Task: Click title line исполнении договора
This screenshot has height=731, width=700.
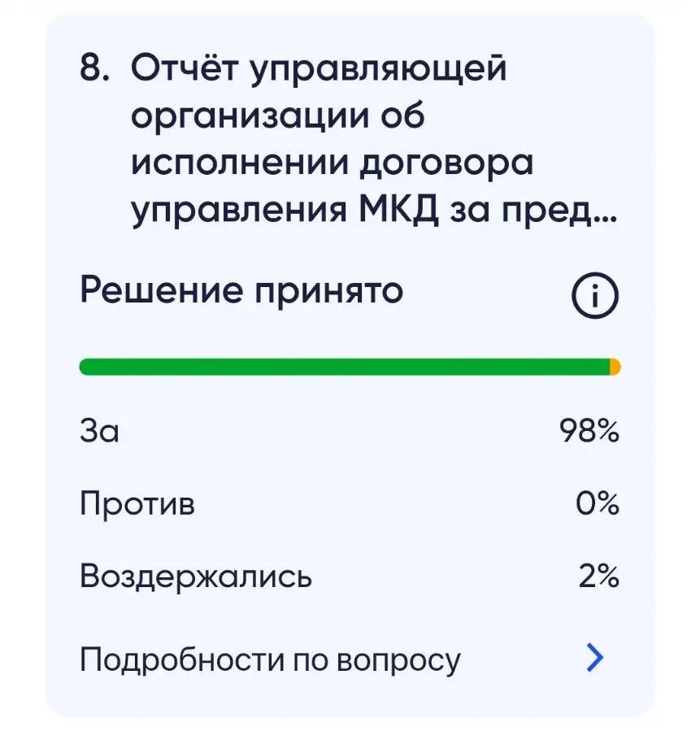Action: (332, 164)
